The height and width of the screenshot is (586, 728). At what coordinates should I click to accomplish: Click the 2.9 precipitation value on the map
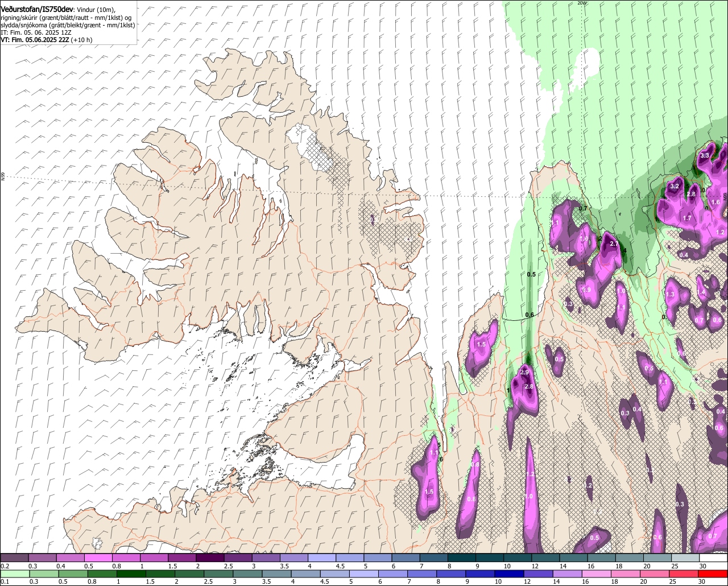point(524,372)
